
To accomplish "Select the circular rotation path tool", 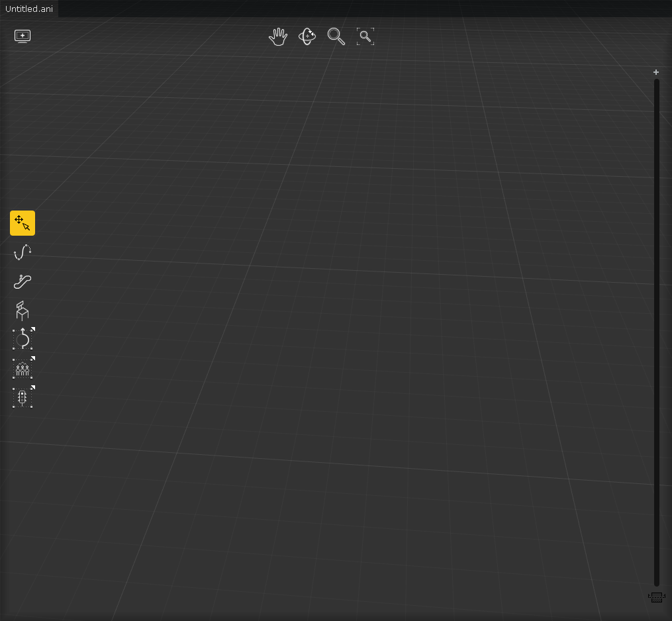I will click(22, 339).
